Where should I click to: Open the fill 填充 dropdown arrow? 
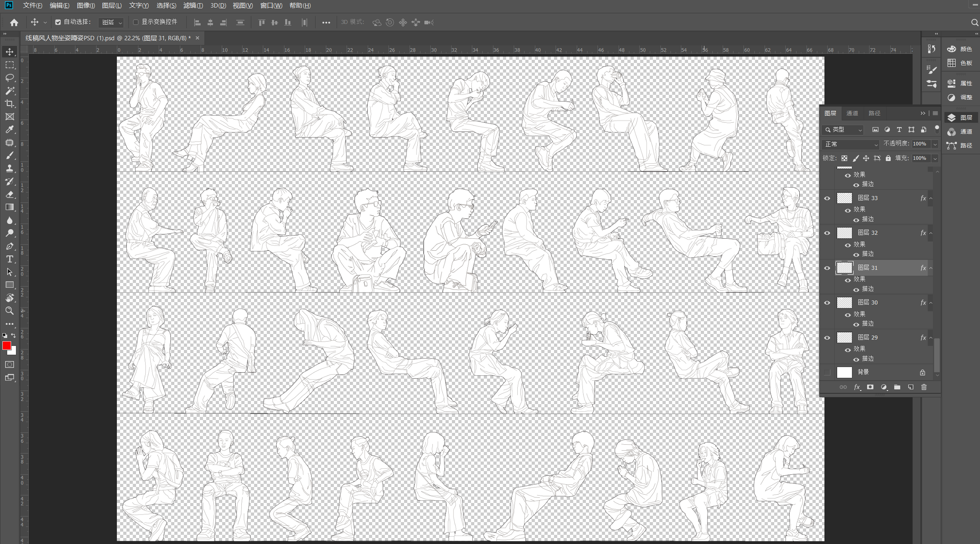point(935,159)
